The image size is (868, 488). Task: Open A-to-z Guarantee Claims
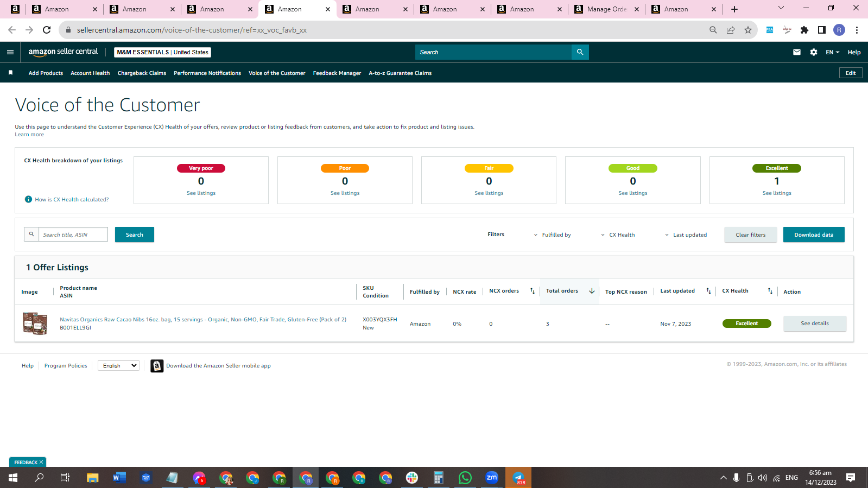(x=400, y=73)
